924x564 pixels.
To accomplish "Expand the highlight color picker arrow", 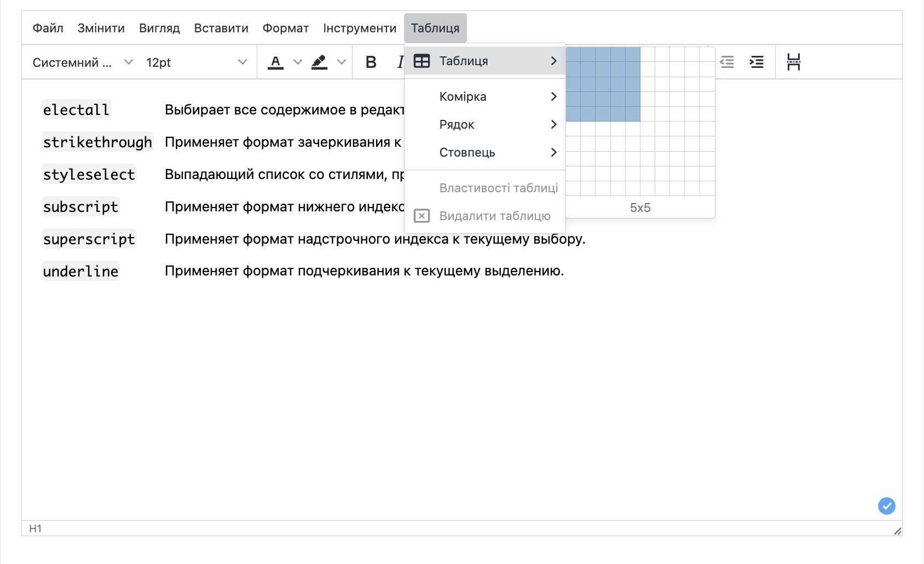I will 342,62.
